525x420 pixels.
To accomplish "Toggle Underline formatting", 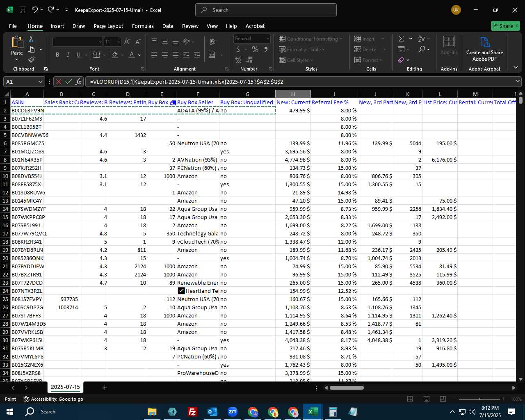I will [x=78, y=55].
